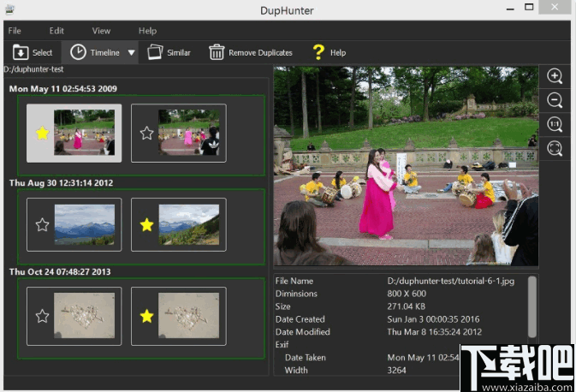This screenshot has width=576, height=392.
Task: Unstar the second sand photo from 2013
Action: pyautogui.click(x=146, y=316)
